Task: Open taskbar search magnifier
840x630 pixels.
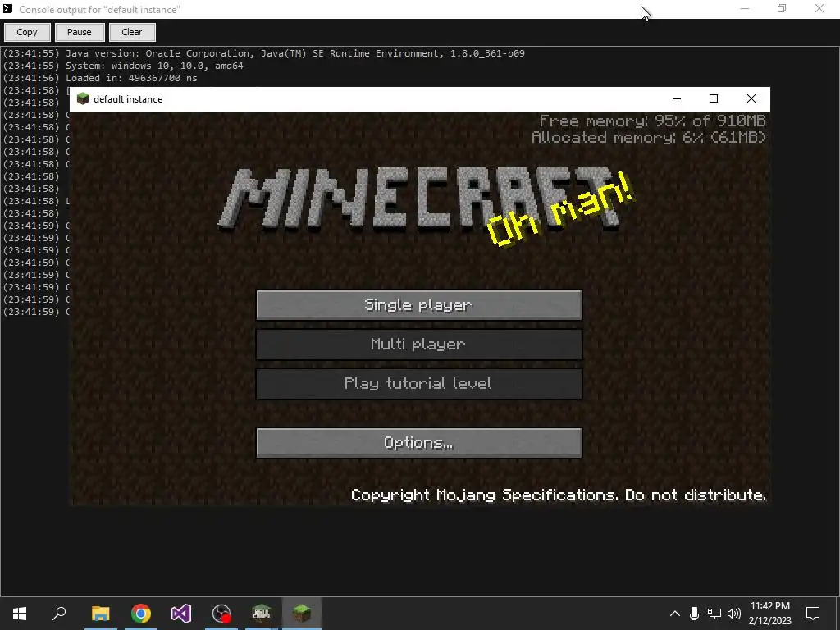Action: pyautogui.click(x=59, y=614)
